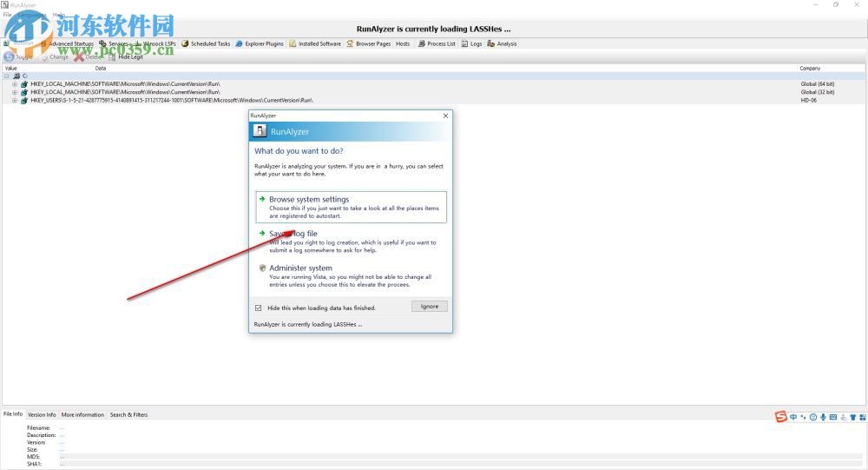Toggle Chinese input mode icon
The height and width of the screenshot is (470, 868).
point(793,417)
